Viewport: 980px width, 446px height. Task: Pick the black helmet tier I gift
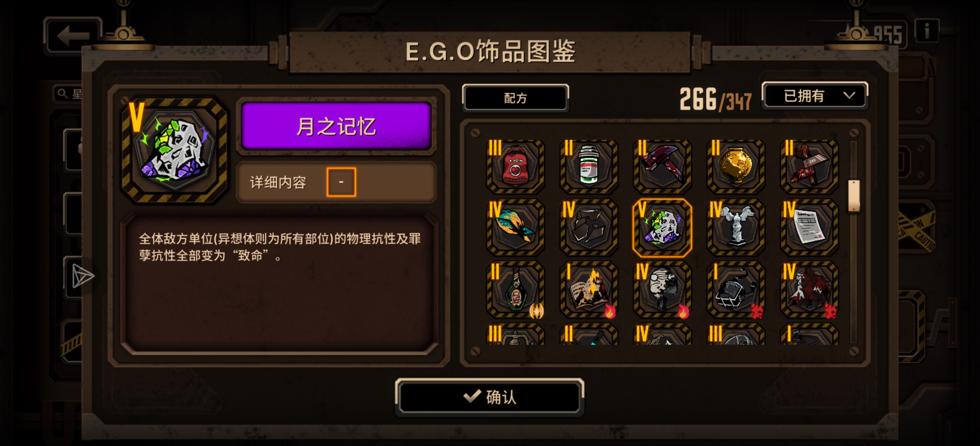tap(736, 289)
